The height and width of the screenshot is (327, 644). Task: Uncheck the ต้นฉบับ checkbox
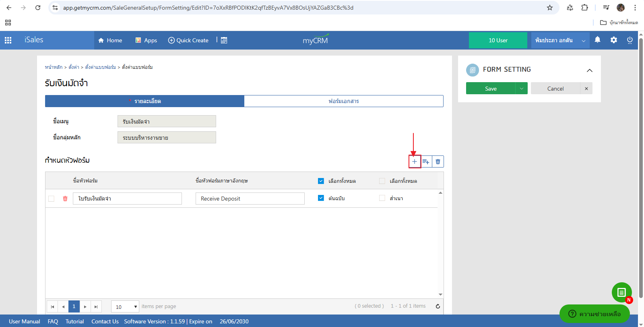coord(321,198)
